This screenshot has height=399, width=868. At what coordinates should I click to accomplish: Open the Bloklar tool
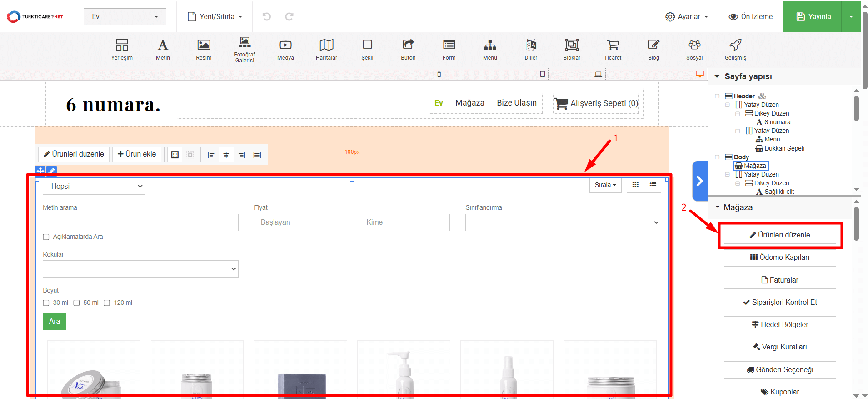[x=572, y=49]
